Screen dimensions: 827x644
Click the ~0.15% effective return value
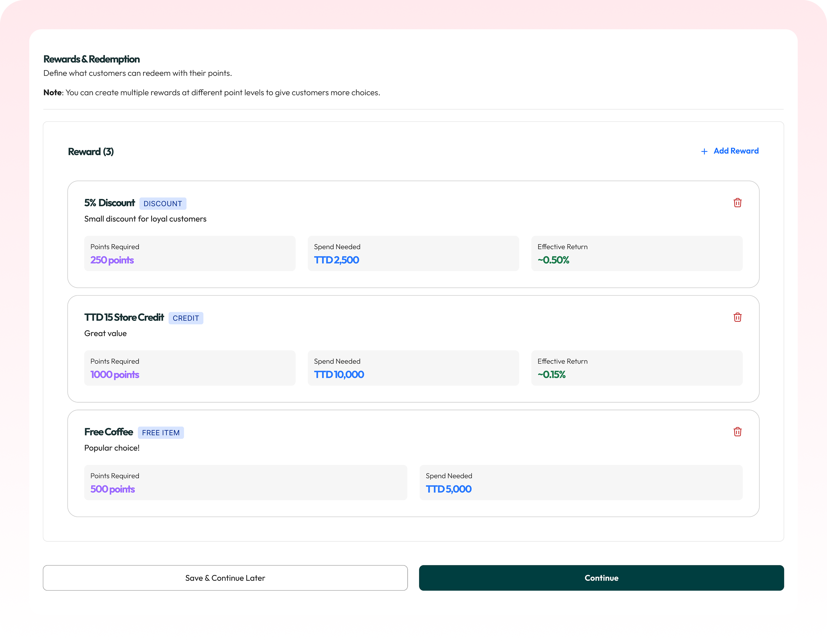551,375
